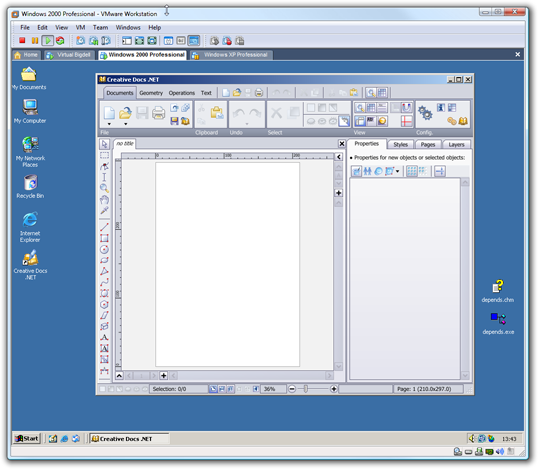Viewport: 538px width, 469px height.
Task: Toggle orange preview circle icon in View group
Action: [x=382, y=121]
